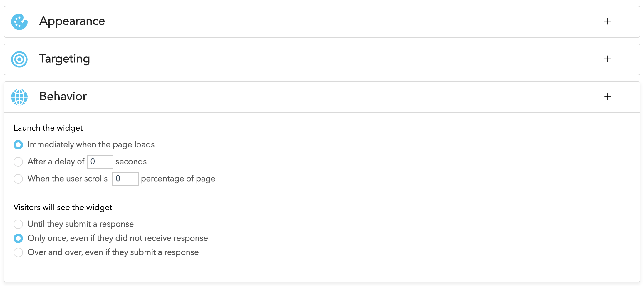The width and height of the screenshot is (644, 286).
Task: Click the Behavior globe icon
Action: click(19, 97)
